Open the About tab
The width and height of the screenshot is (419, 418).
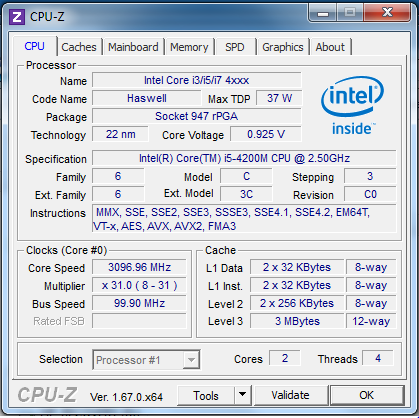(330, 47)
